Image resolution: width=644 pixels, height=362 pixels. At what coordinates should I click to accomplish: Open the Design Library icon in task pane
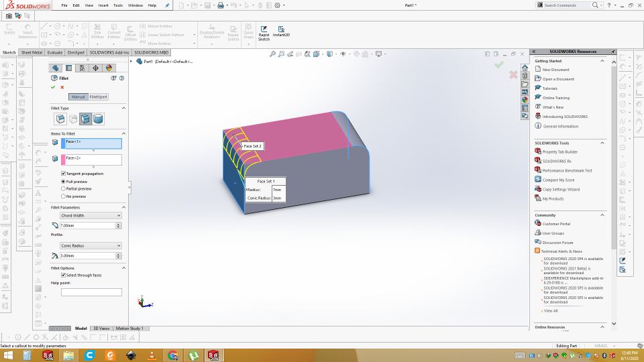[525, 76]
